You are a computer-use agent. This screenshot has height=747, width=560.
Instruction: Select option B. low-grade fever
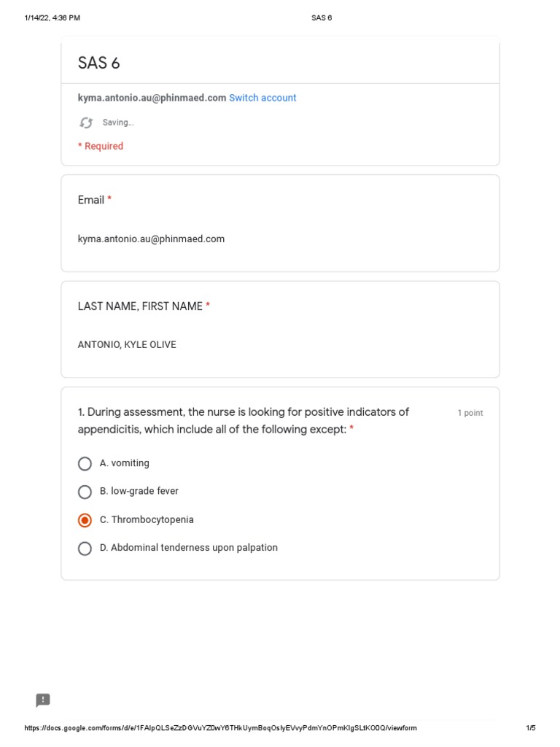pyautogui.click(x=85, y=492)
